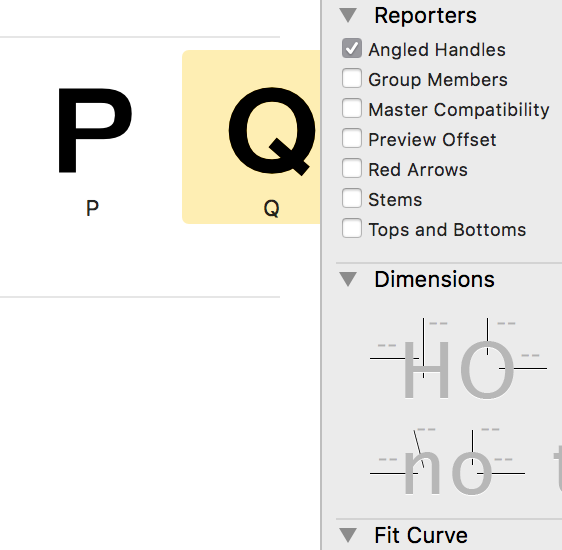Click the value field above uppercase H stem
Screen dimensions: 562x550
[x=438, y=323]
